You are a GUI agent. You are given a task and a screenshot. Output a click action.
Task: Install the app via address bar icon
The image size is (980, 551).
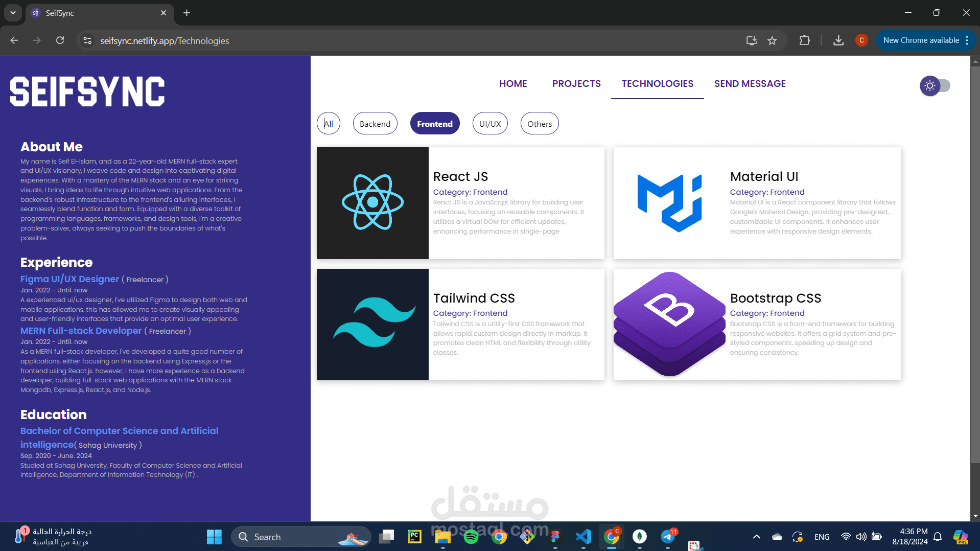point(751,40)
